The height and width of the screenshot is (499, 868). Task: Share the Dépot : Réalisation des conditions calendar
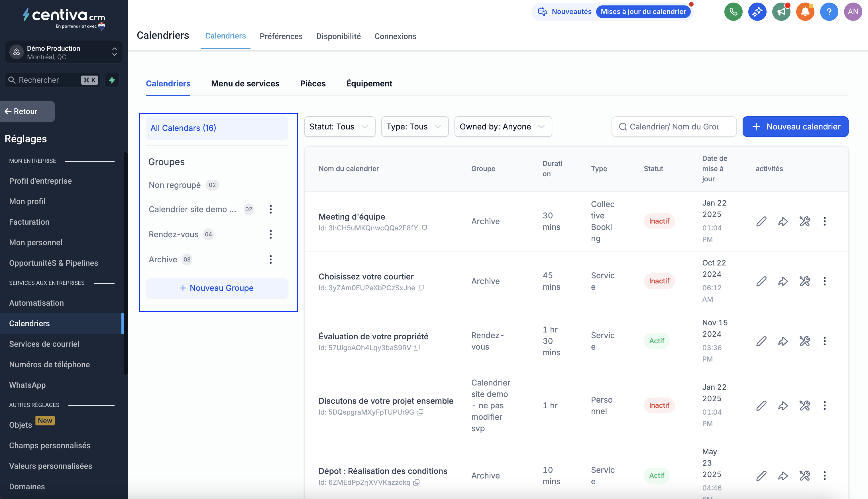coord(783,475)
